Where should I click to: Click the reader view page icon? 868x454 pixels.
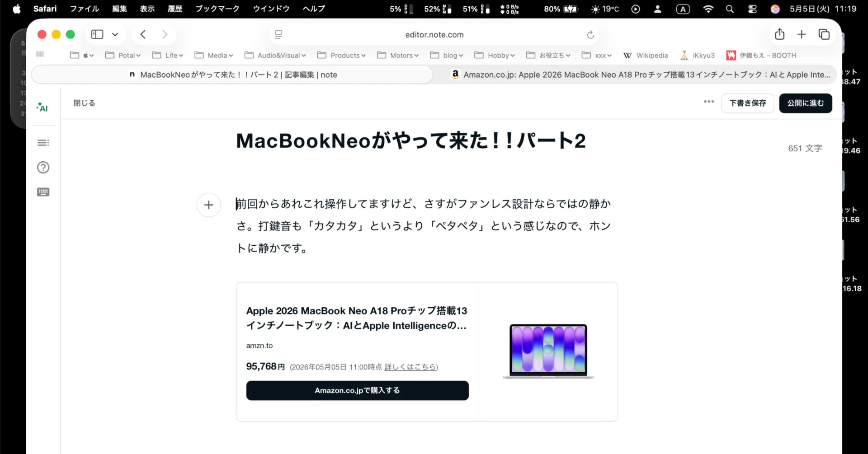click(278, 34)
